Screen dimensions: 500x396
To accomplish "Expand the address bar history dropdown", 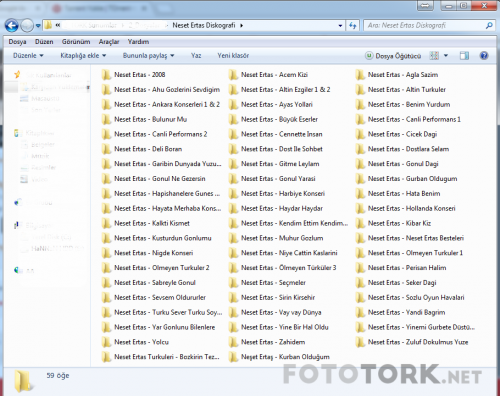I will coord(340,26).
